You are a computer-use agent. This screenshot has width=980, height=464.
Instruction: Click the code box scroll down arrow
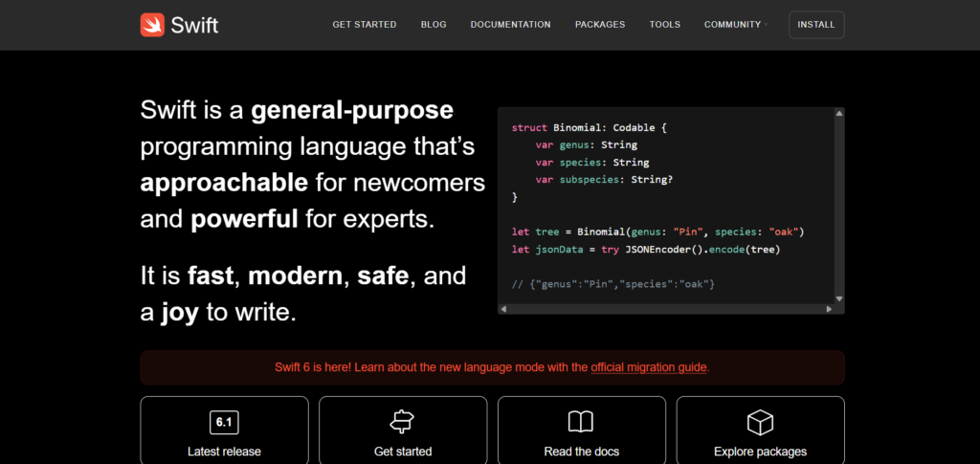[x=839, y=299]
